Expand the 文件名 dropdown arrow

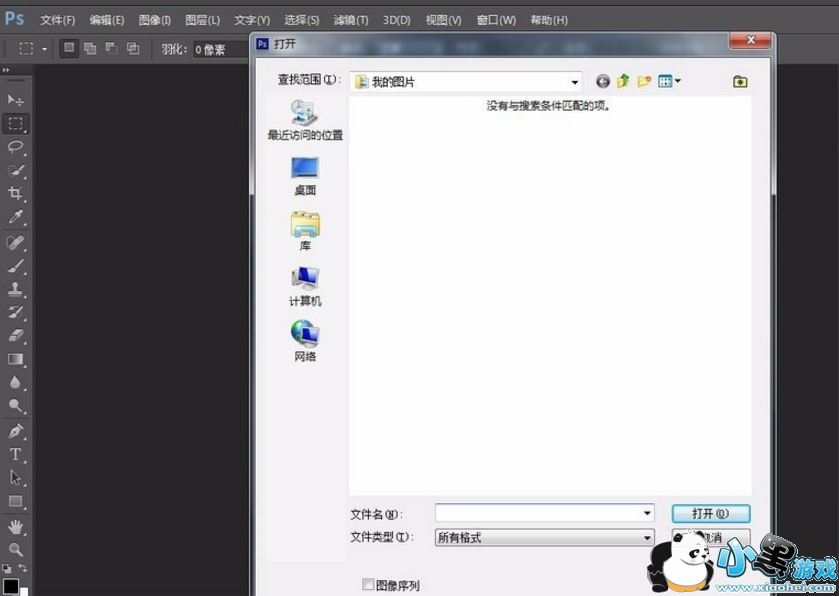pos(647,513)
